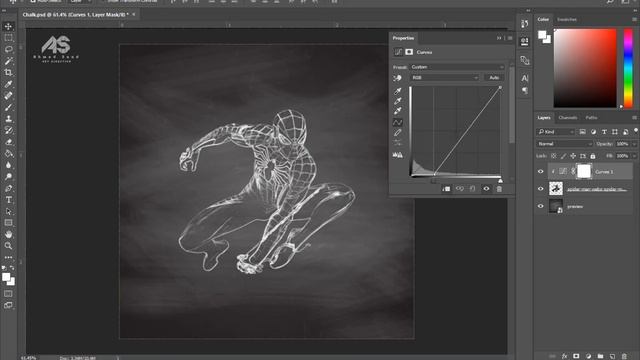The height and width of the screenshot is (360, 640).
Task: Change screen mode at toolbar bottom
Action: coord(8,305)
